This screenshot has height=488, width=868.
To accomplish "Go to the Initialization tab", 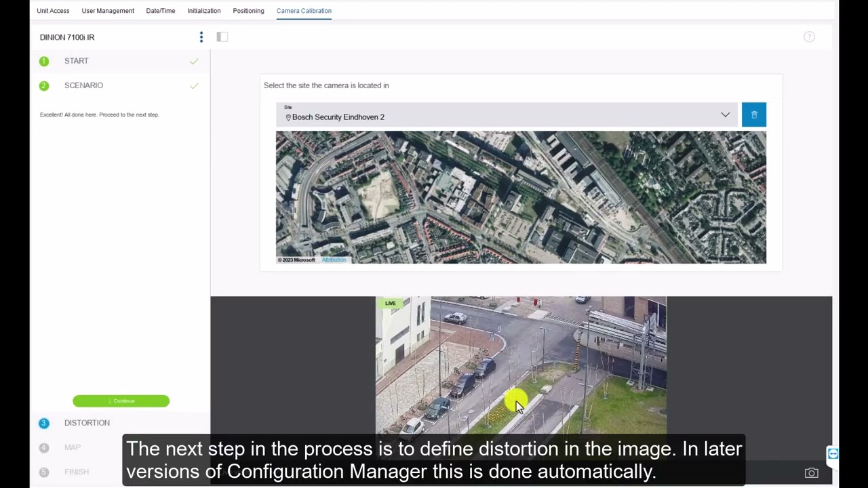I will (204, 11).
